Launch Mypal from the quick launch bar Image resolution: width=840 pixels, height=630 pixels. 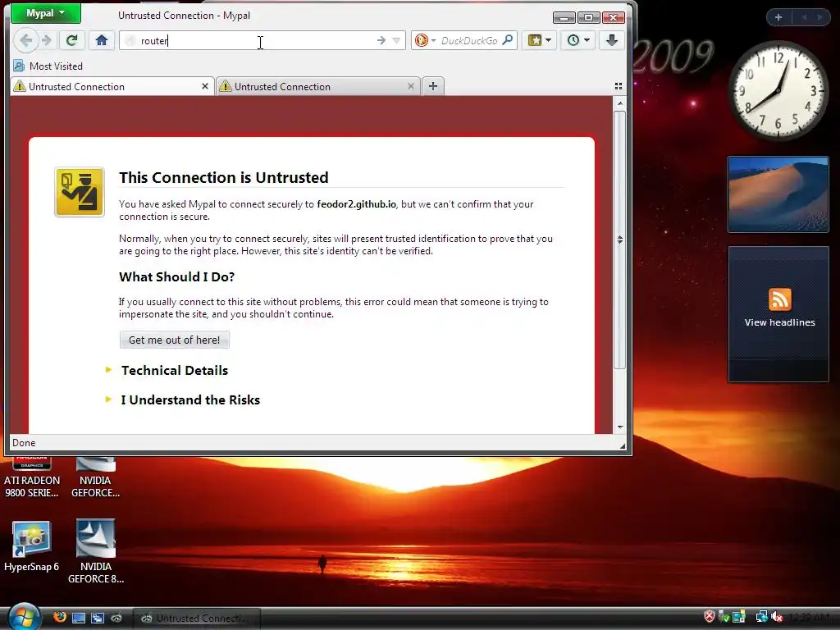pos(116,619)
